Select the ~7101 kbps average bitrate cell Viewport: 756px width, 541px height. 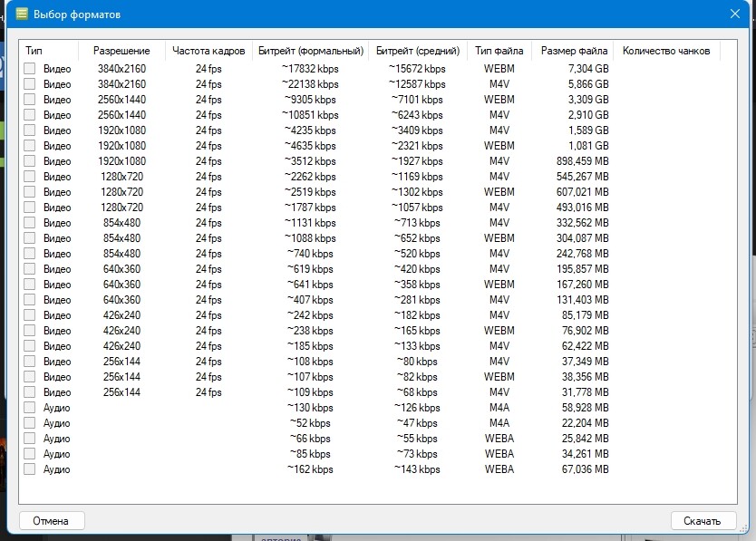click(417, 100)
